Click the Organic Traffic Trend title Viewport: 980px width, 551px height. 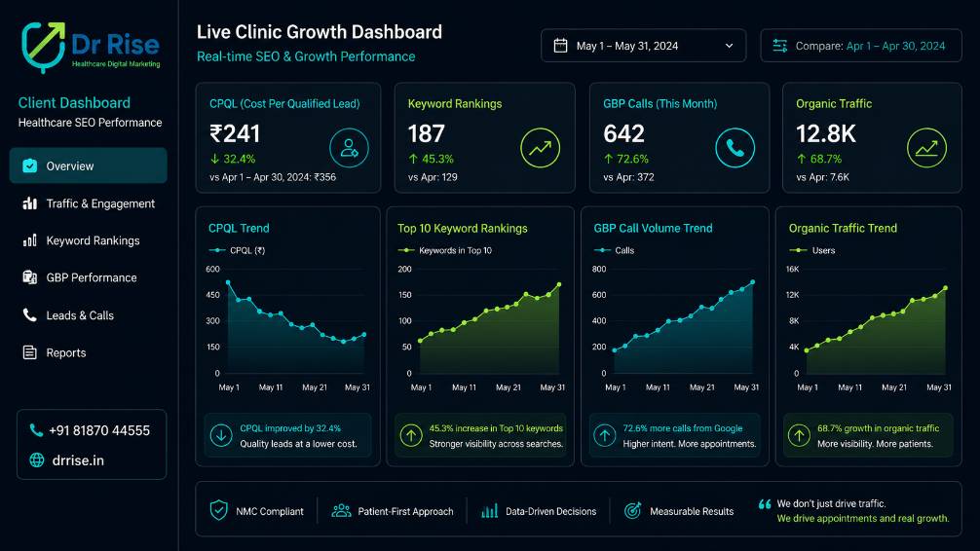tap(843, 228)
